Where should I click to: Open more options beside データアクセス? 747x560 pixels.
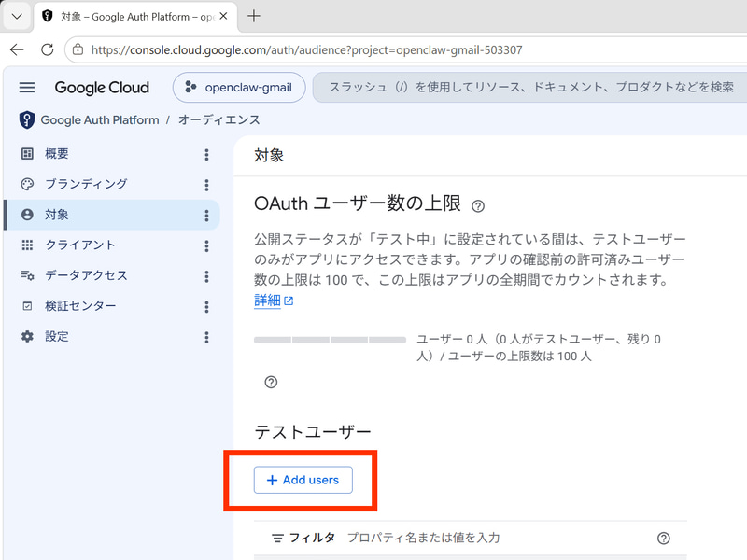tap(206, 276)
